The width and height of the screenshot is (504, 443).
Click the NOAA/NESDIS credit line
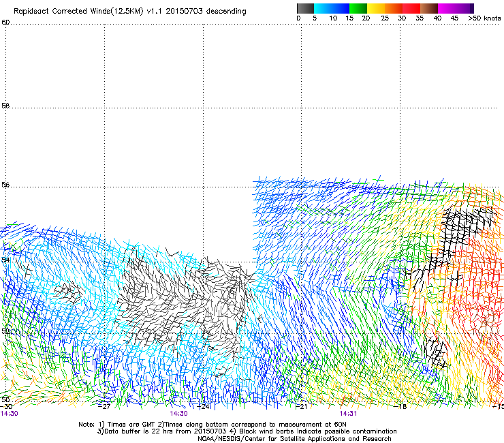294,439
